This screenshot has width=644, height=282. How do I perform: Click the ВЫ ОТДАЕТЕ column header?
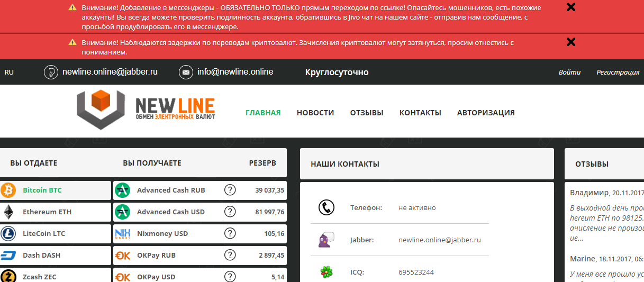click(34, 163)
